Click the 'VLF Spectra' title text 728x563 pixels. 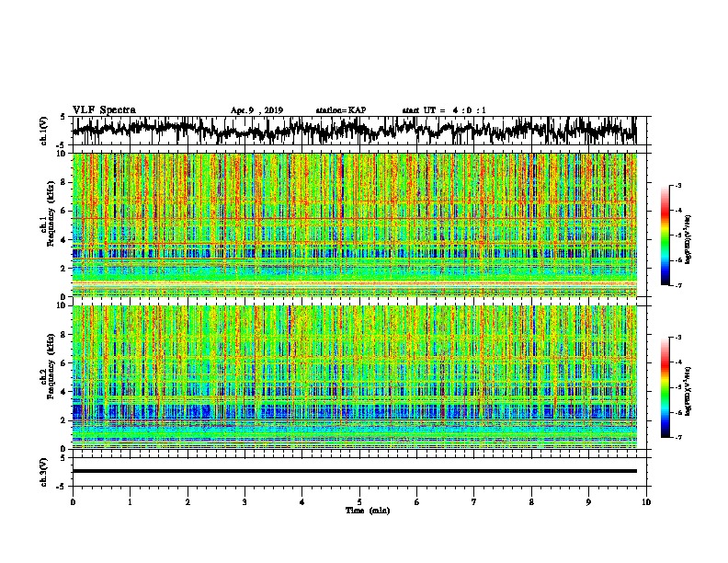tap(104, 109)
